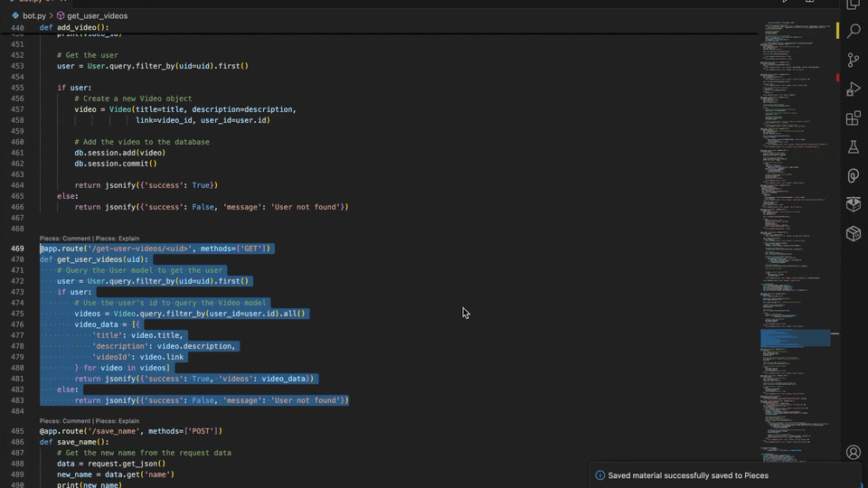Open the Extensions view
Screen dimensions: 868x488
pos(853,117)
